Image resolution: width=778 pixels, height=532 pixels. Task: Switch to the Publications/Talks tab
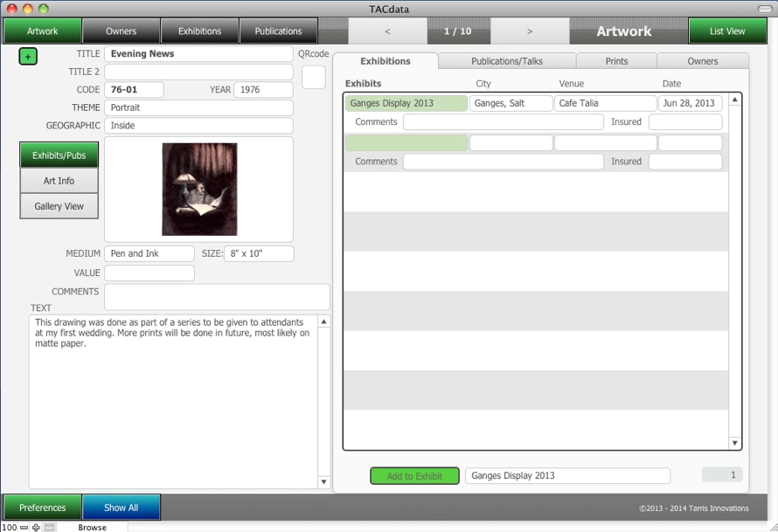click(x=507, y=61)
